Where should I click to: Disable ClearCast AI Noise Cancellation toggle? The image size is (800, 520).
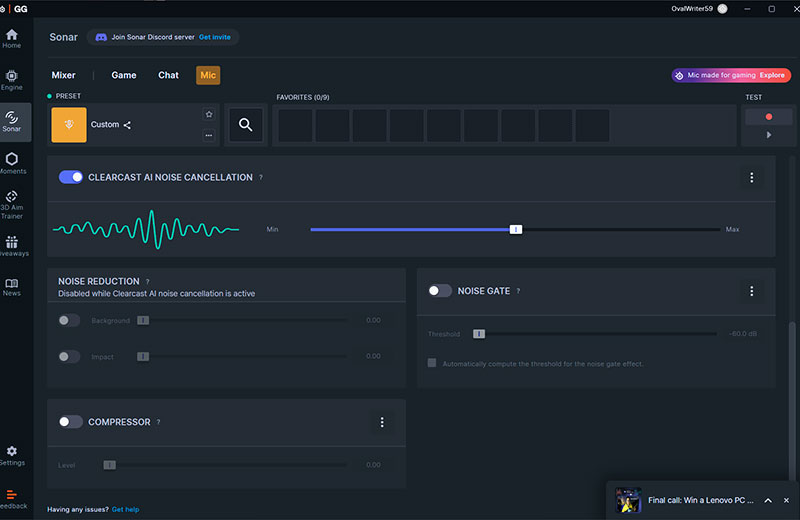pos(71,177)
